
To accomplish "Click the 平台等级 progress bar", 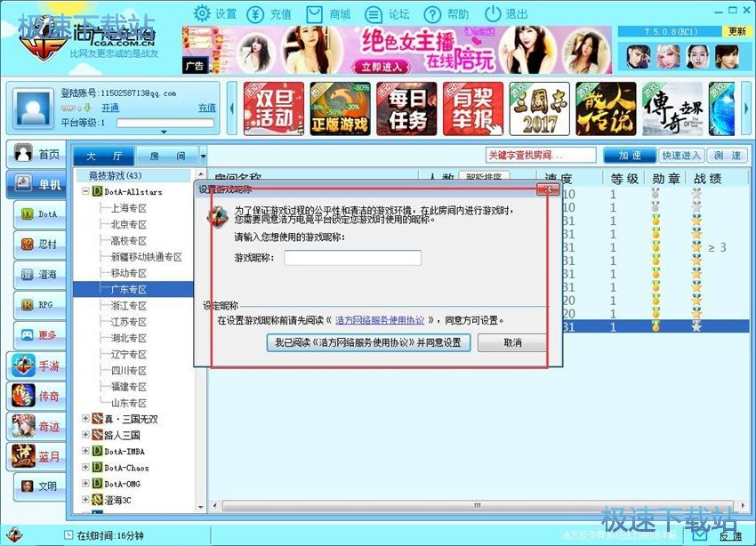I will [x=165, y=123].
